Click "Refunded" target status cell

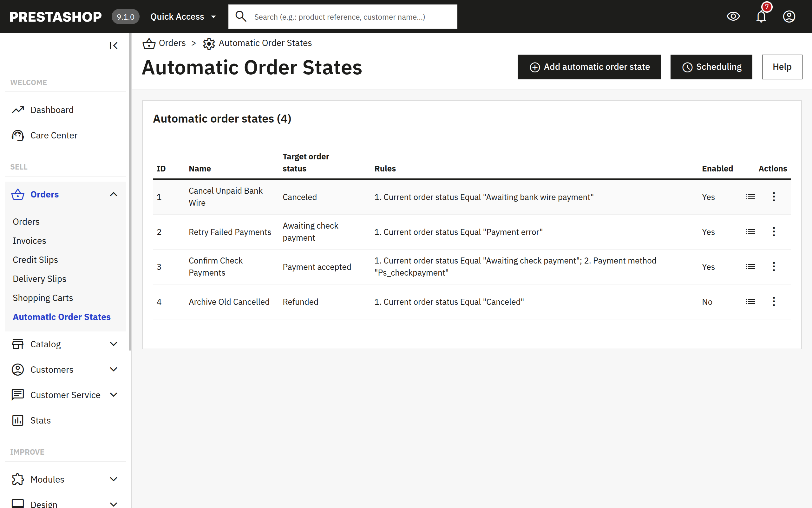(x=300, y=302)
